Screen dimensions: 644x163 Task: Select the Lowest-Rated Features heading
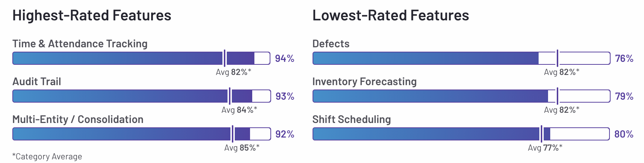[391, 15]
